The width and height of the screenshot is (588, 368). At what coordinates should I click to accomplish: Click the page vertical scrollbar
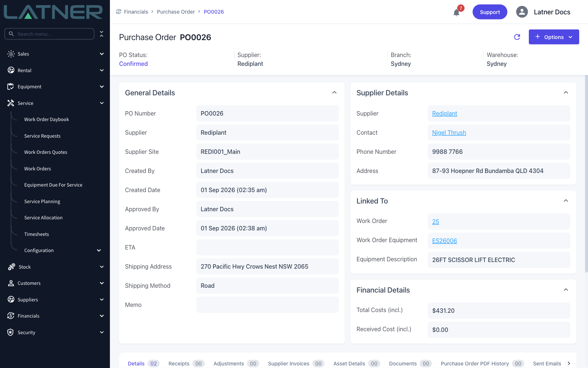[x=586, y=174]
